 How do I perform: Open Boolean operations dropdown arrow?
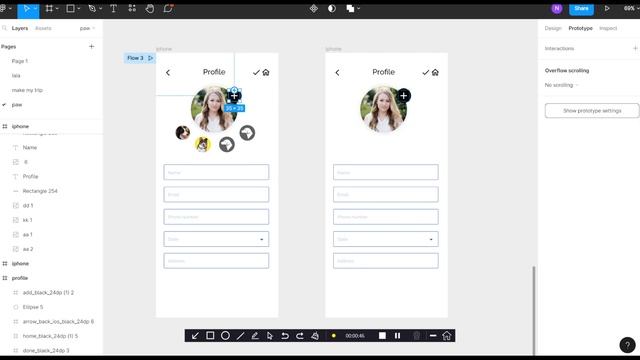(358, 9)
